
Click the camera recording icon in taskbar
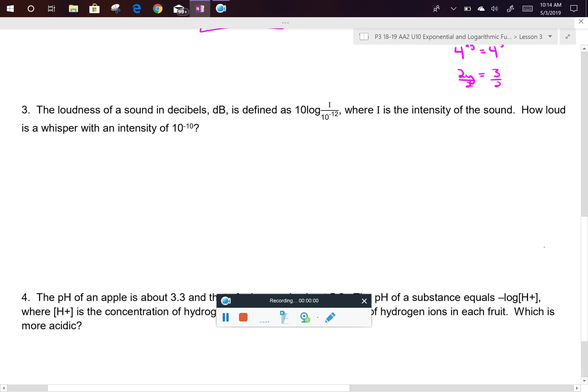pyautogui.click(x=222, y=8)
